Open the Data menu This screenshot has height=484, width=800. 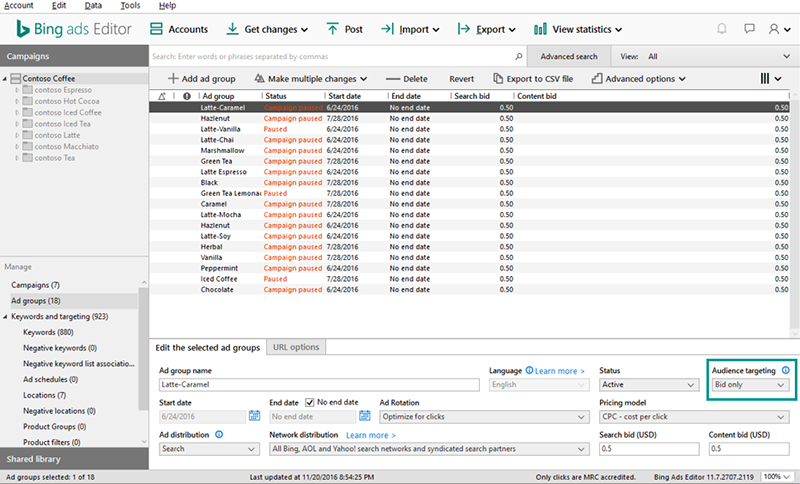93,6
